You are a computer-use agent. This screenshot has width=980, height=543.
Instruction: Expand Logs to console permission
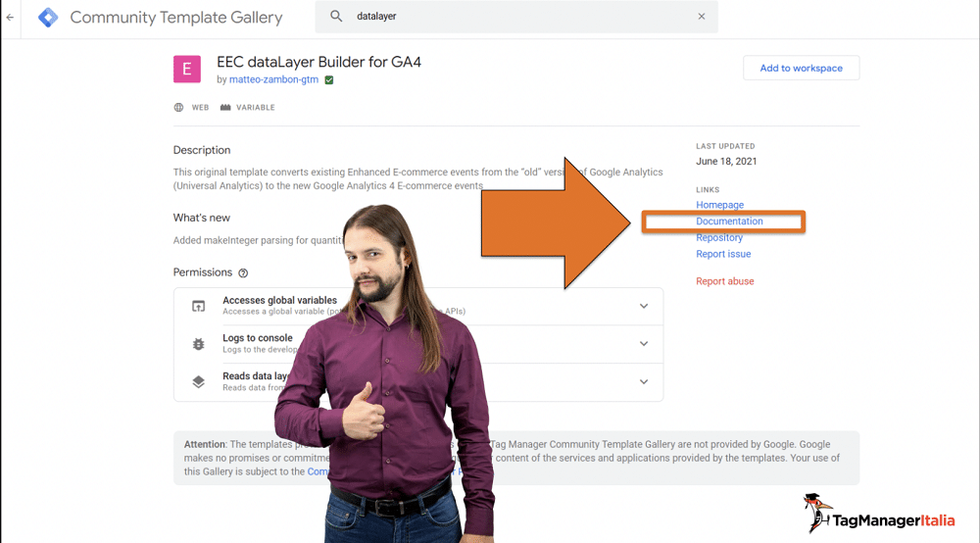tap(644, 344)
